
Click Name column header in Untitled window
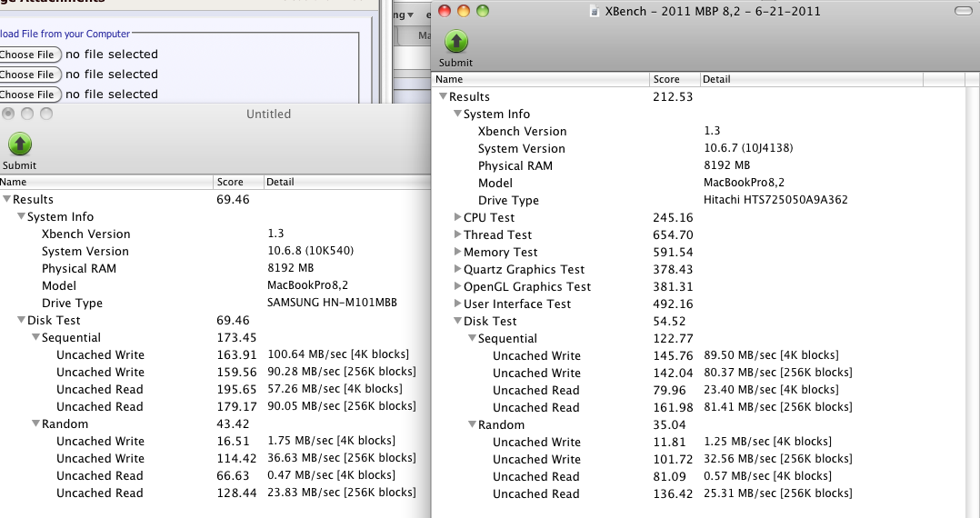tap(106, 182)
